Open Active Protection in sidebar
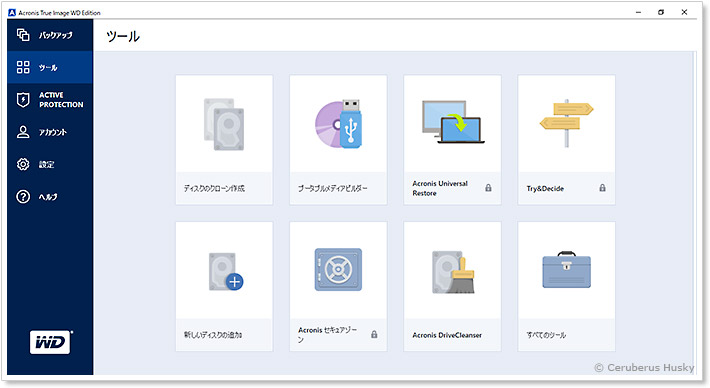Image resolution: width=710 pixels, height=388 pixels. (50, 100)
